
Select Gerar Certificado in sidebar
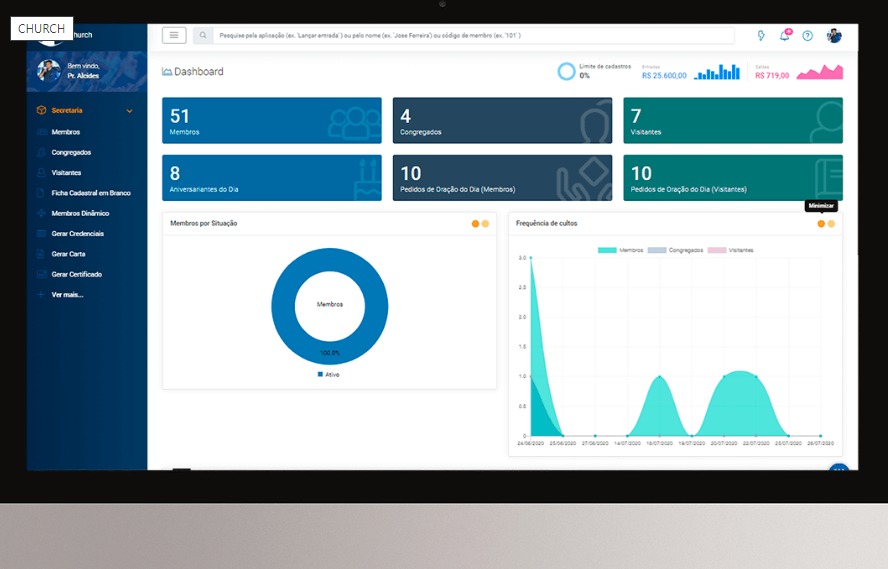click(76, 274)
